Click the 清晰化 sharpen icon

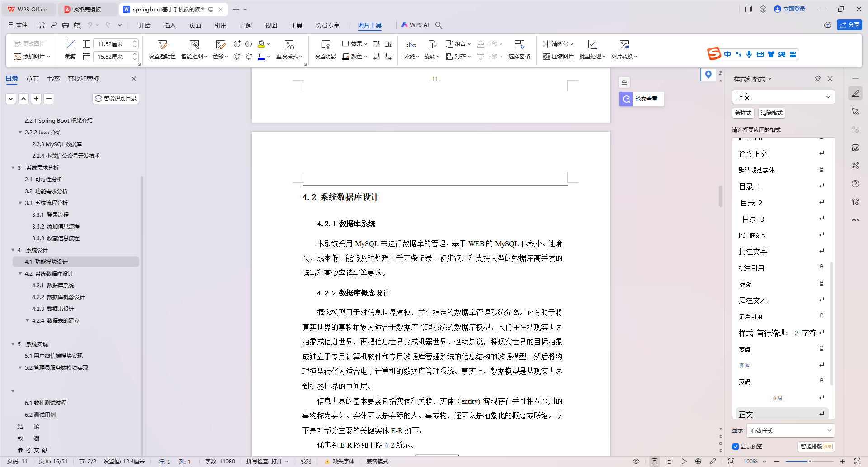(x=546, y=44)
